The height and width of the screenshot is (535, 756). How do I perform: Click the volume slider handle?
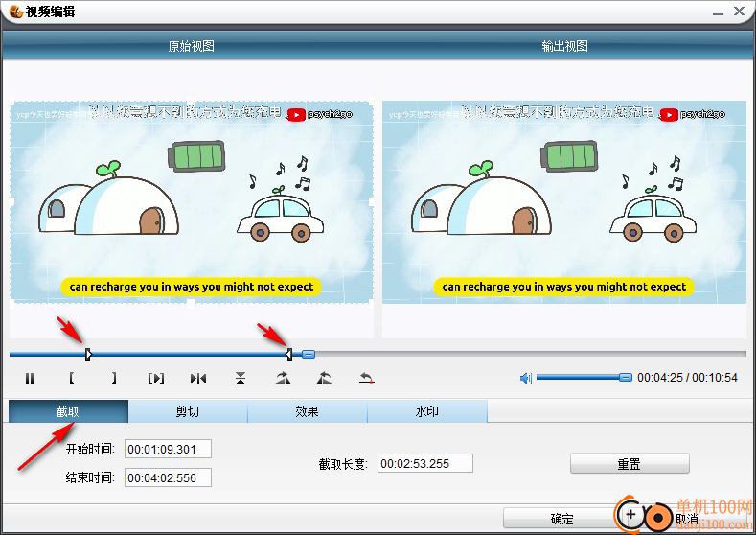tap(625, 378)
